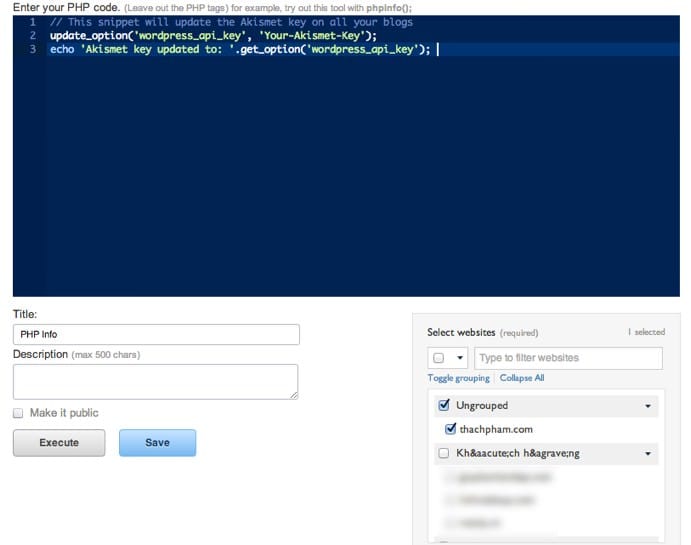Edit the Title field containing PHP Info
Viewport: 691px width, 545px height.
156,334
